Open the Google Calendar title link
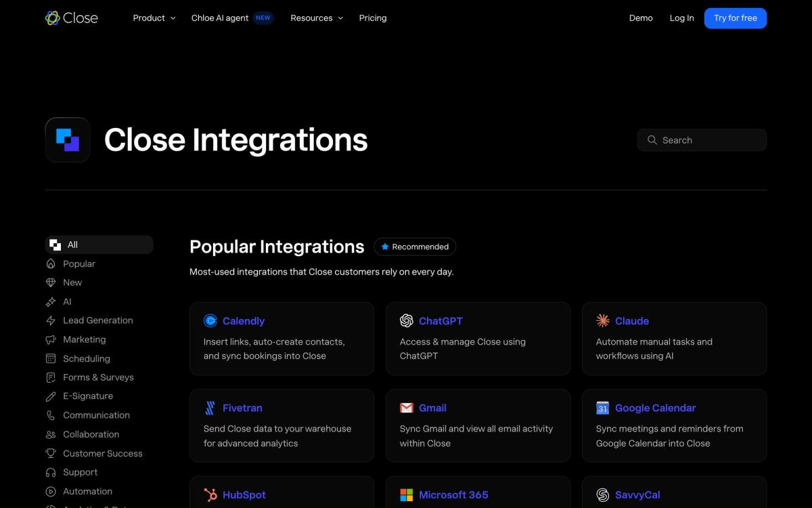812x508 pixels. click(656, 408)
